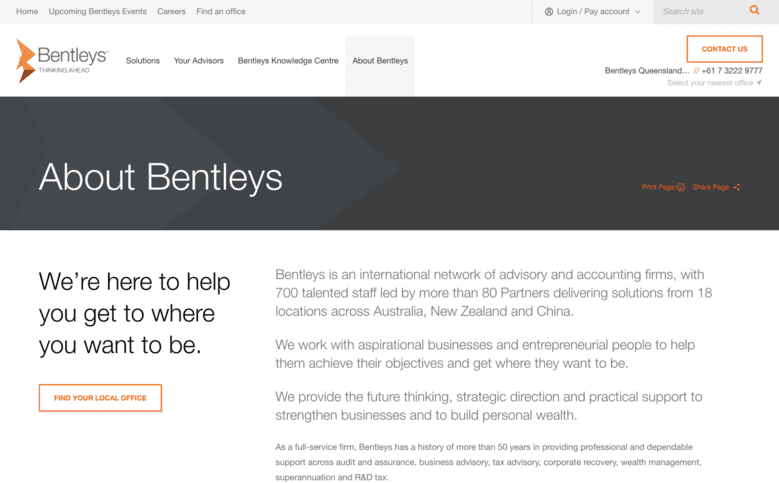Open the Find an office link
Viewport: 779px width, 483px height.
tap(221, 11)
